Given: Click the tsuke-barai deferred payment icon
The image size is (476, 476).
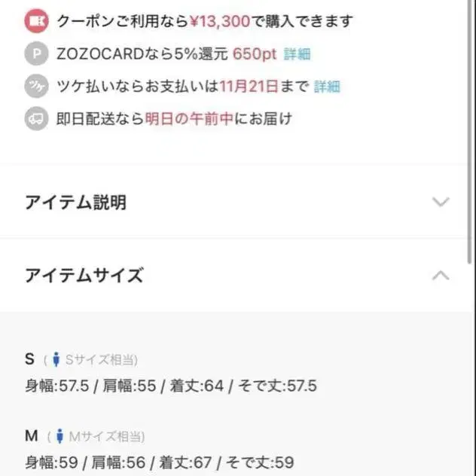Looking at the screenshot, I should click(36, 87).
